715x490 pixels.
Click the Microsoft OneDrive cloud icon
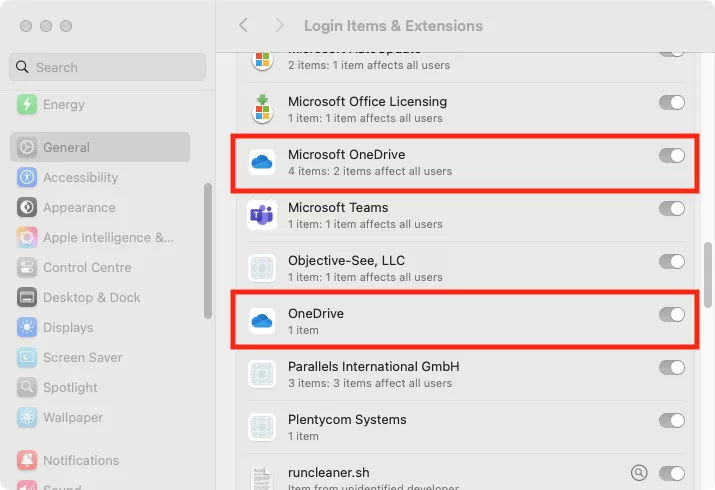click(262, 162)
